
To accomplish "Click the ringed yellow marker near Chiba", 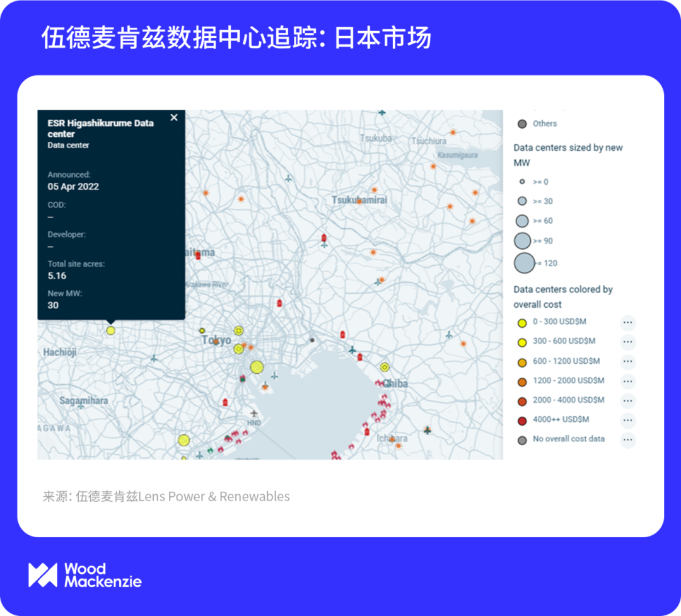I will click(x=385, y=367).
